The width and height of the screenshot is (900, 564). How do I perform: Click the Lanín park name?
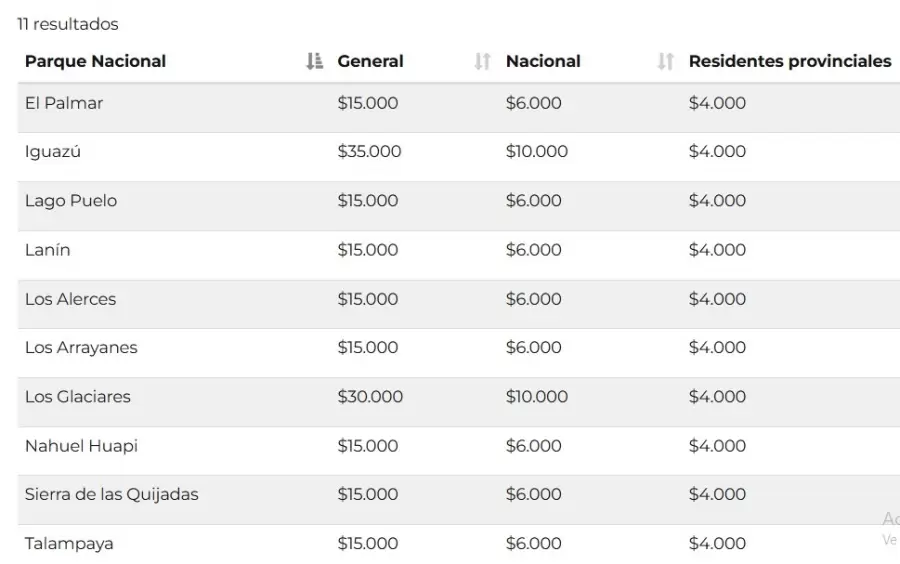(x=48, y=250)
